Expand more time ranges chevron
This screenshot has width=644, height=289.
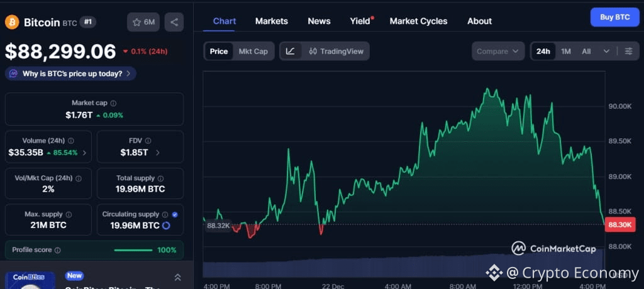[606, 52]
